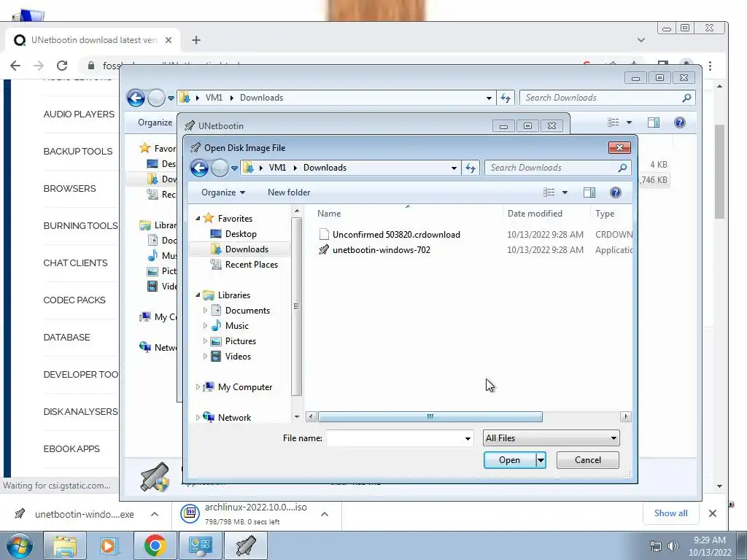
Task: Click UNetbootin icon in taskbar
Action: pyautogui.click(x=246, y=545)
